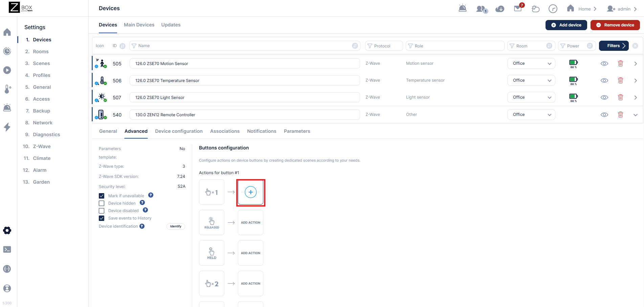
Task: Expand the 507 Light Sensor row
Action: tap(636, 97)
